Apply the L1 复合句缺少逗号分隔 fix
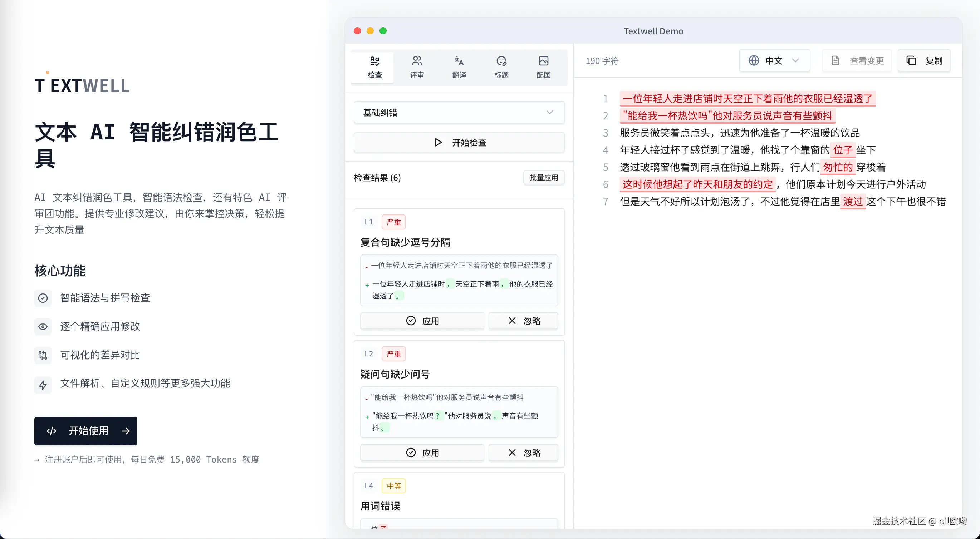This screenshot has width=980, height=539. (x=422, y=321)
